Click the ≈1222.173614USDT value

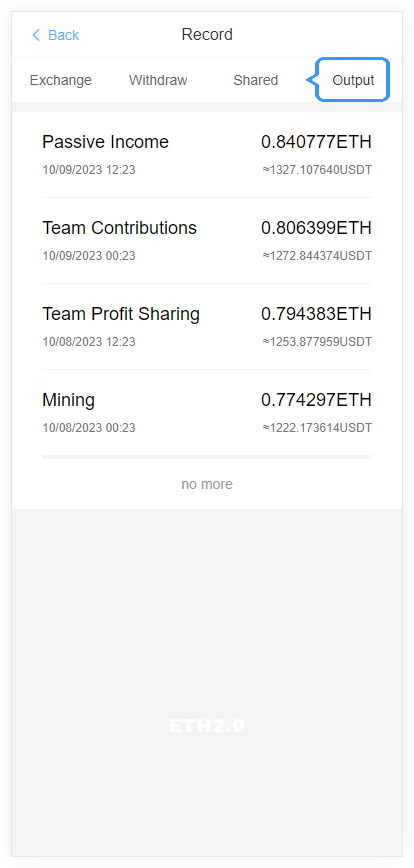(x=317, y=428)
